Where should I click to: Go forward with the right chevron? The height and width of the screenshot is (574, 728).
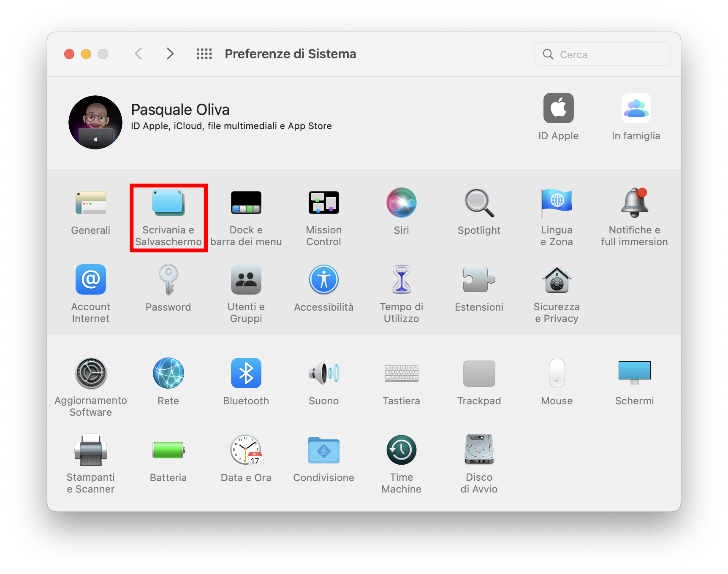[170, 54]
